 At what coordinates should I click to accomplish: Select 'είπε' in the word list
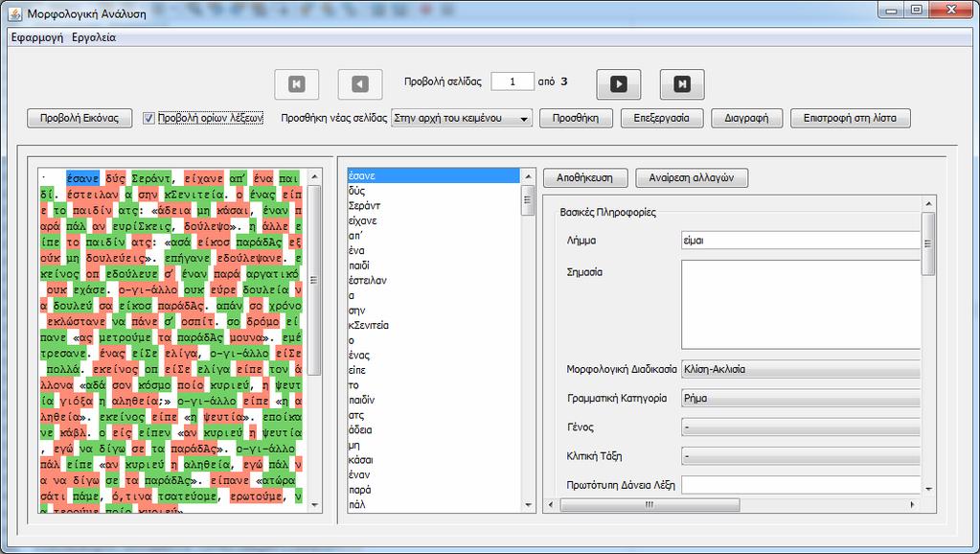coord(434,370)
